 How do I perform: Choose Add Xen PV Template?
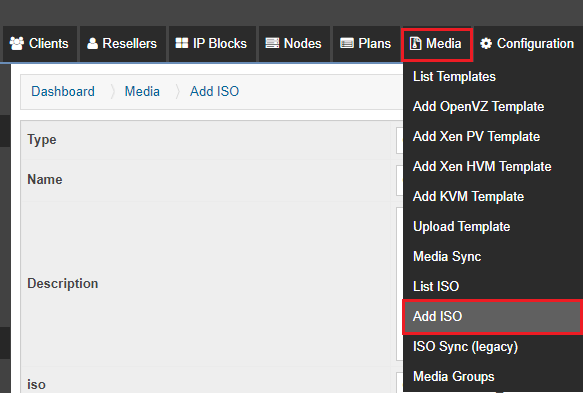[476, 136]
